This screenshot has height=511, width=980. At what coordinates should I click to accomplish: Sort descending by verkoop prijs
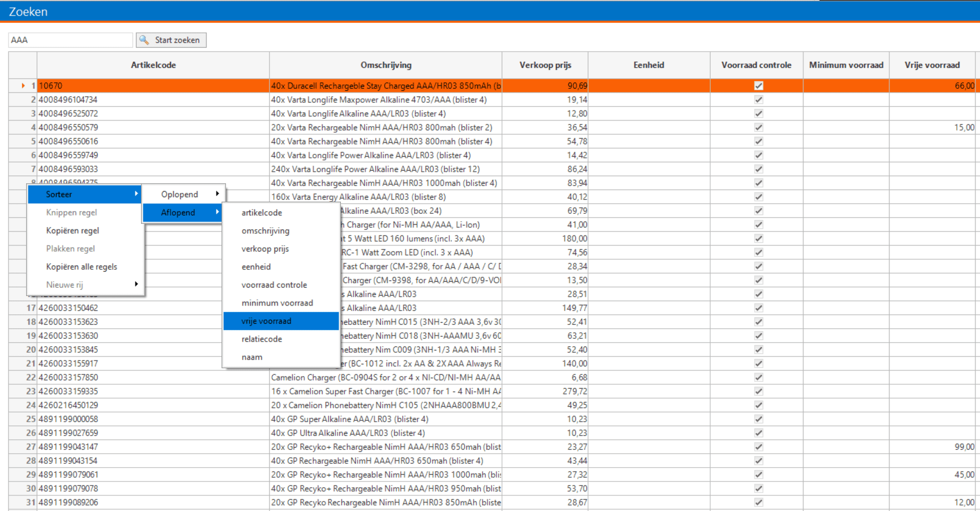pyautogui.click(x=281, y=249)
